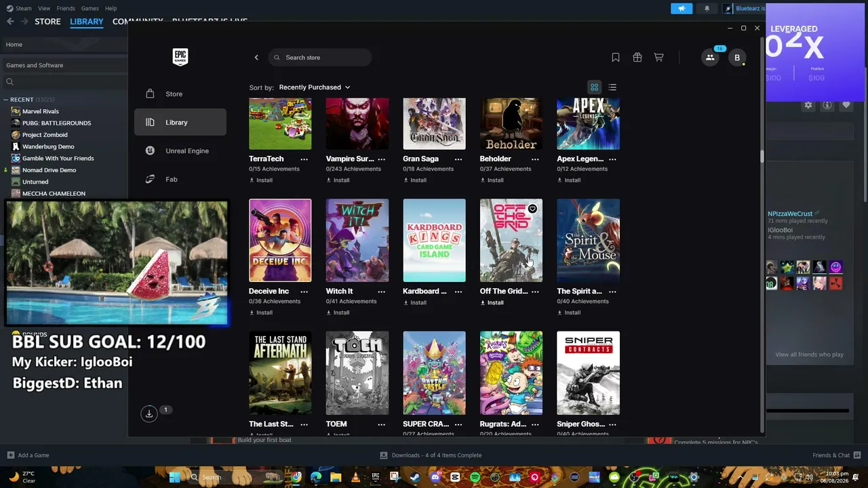The width and height of the screenshot is (868, 488).
Task: Open Sort by Recently Purchased dropdown
Action: (x=315, y=87)
